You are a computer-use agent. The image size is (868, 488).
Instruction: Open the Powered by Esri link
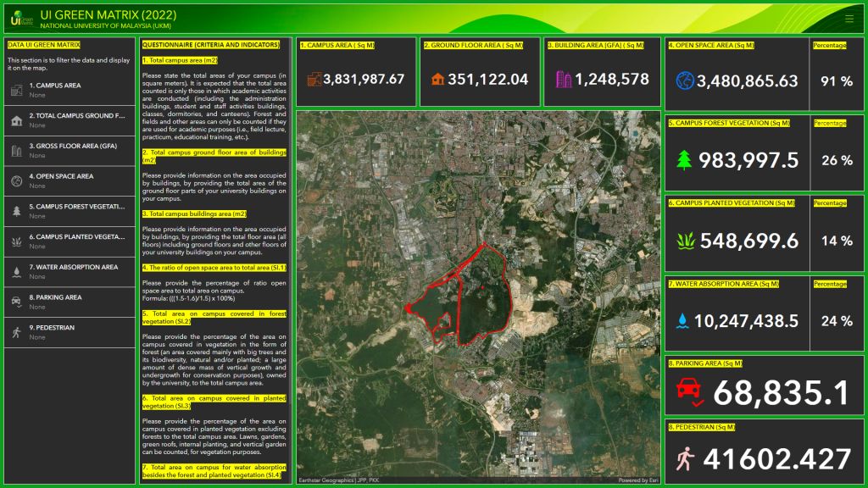point(637,480)
